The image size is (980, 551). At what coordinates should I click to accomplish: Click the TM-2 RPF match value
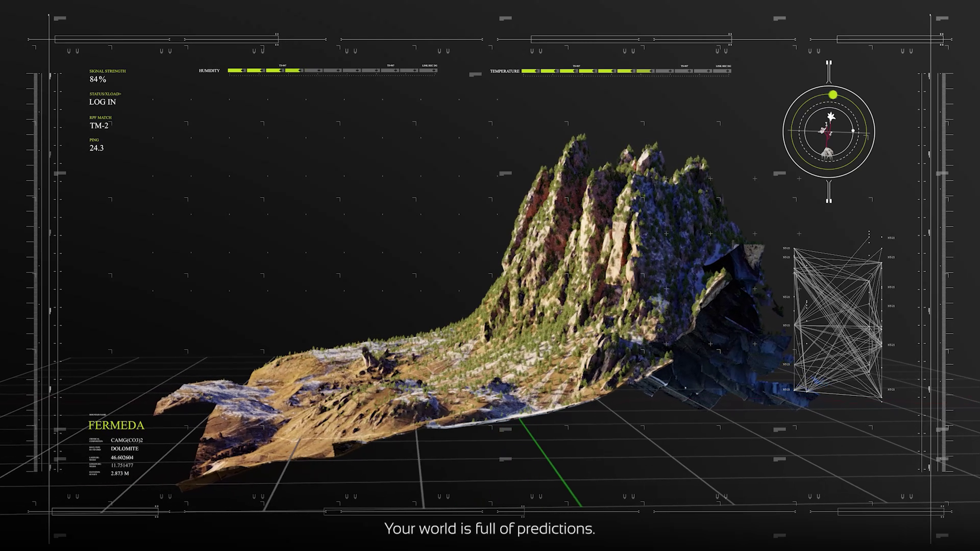[x=99, y=126]
